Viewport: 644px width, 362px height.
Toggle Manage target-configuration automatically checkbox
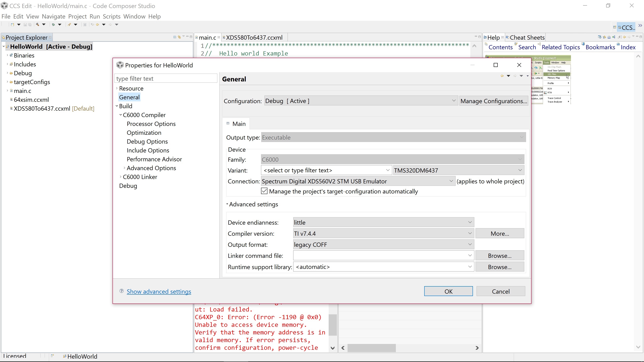tap(264, 191)
